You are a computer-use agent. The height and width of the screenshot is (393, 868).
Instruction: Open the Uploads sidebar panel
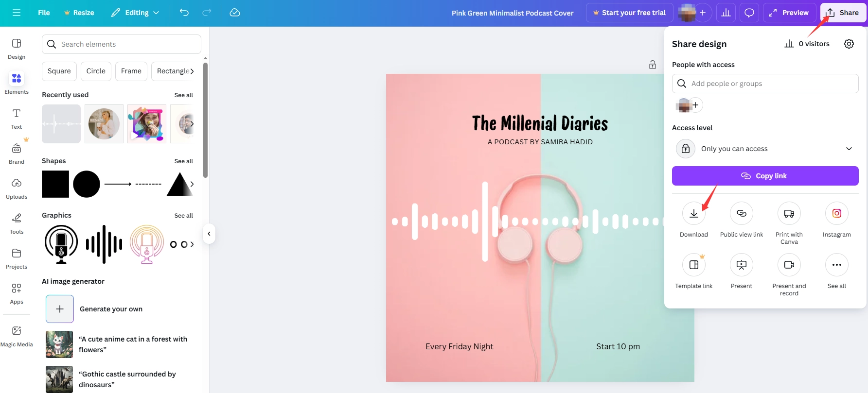17,188
